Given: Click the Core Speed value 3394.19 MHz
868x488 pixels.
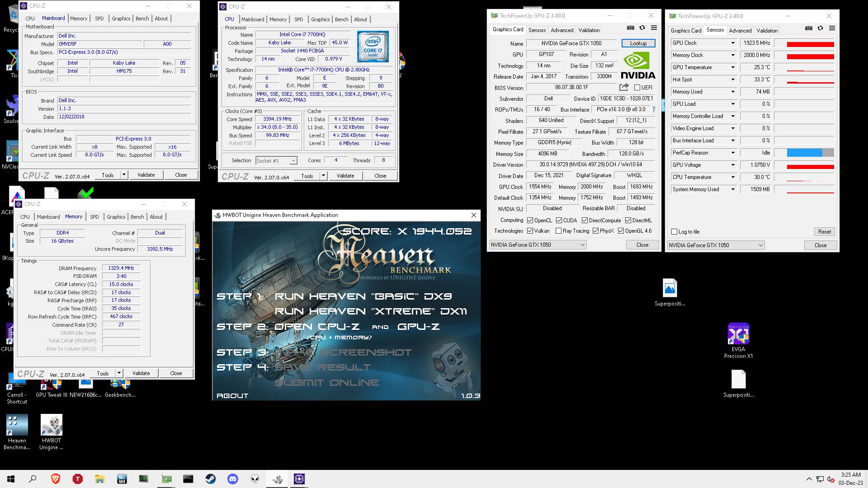Looking at the screenshot, I should [x=278, y=119].
